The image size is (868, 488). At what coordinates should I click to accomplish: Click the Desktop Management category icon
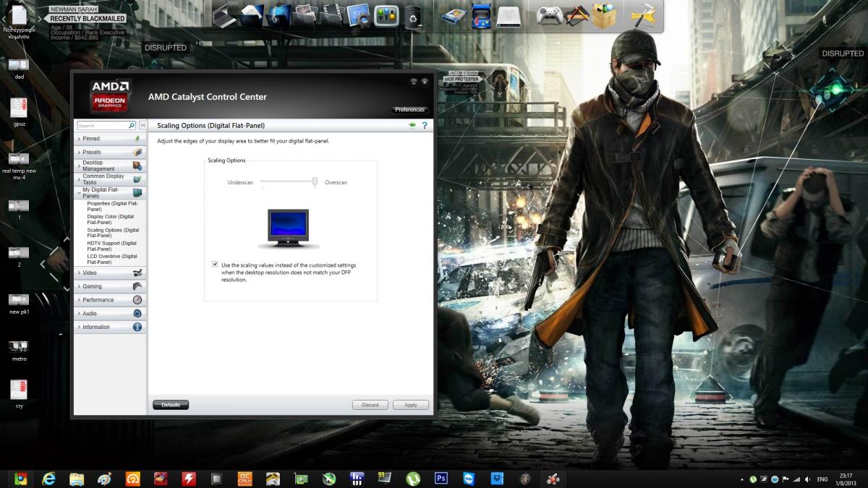coord(137,166)
